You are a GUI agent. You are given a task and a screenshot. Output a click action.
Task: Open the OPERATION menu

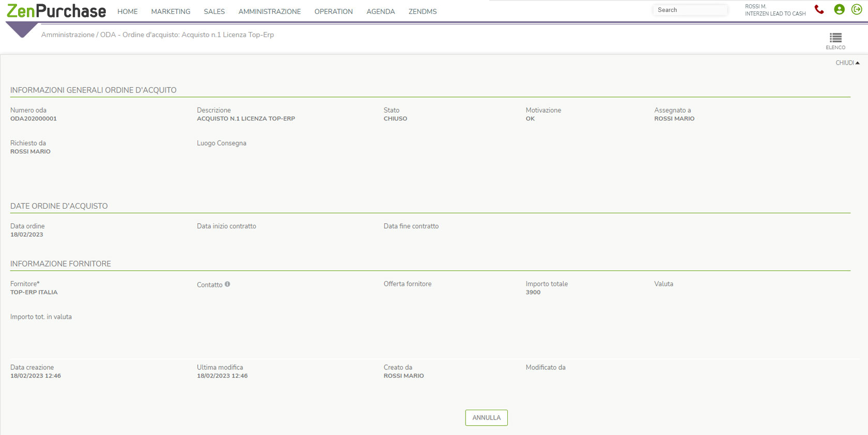pyautogui.click(x=333, y=11)
